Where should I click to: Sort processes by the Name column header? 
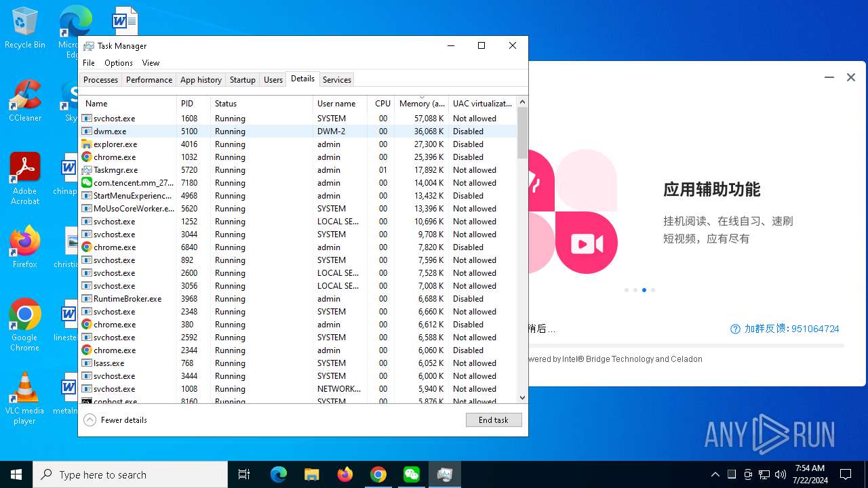[128, 104]
